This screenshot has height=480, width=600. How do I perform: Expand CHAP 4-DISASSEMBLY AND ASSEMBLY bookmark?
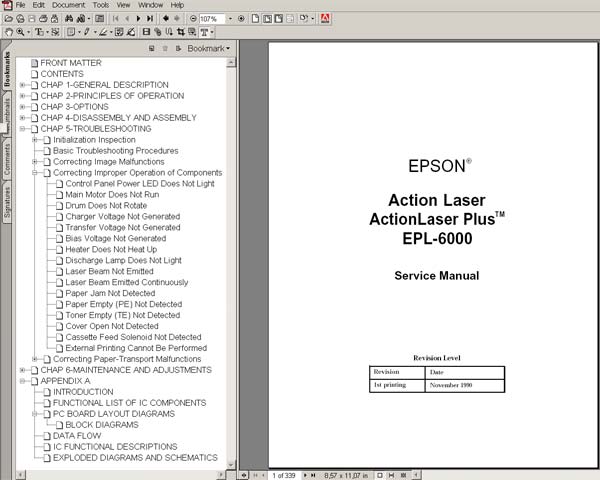click(23, 118)
